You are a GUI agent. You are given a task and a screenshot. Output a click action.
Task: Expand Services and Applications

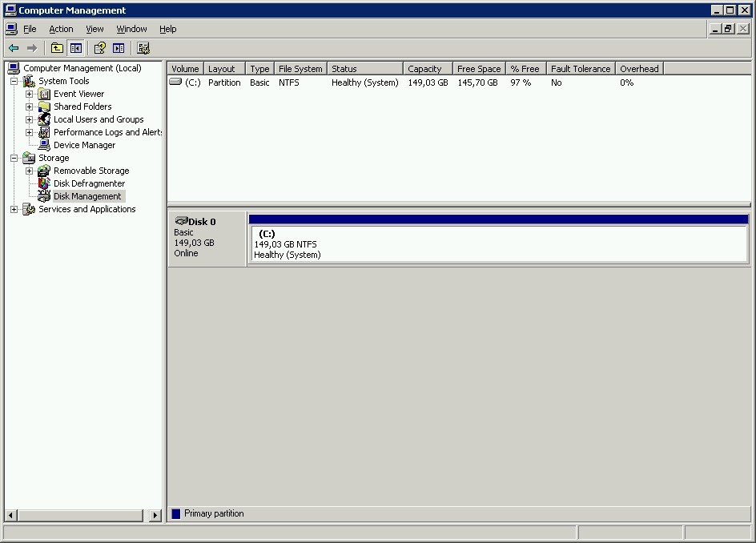pos(14,209)
